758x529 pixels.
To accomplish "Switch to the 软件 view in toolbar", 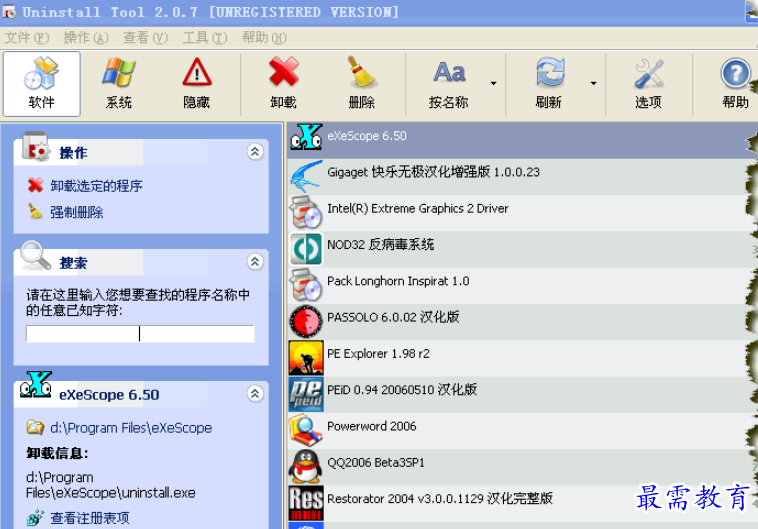I will (x=42, y=84).
